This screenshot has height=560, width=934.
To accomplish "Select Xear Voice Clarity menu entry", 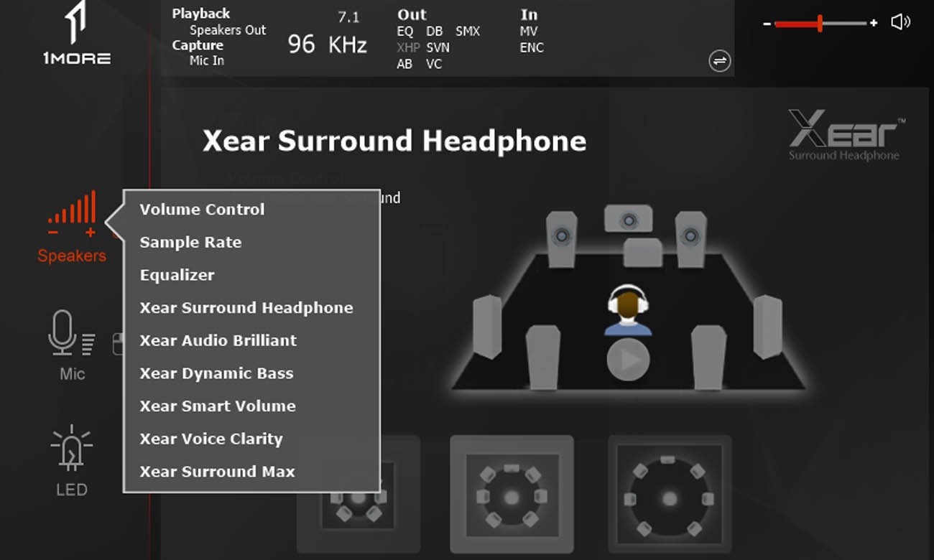I will coord(211,439).
